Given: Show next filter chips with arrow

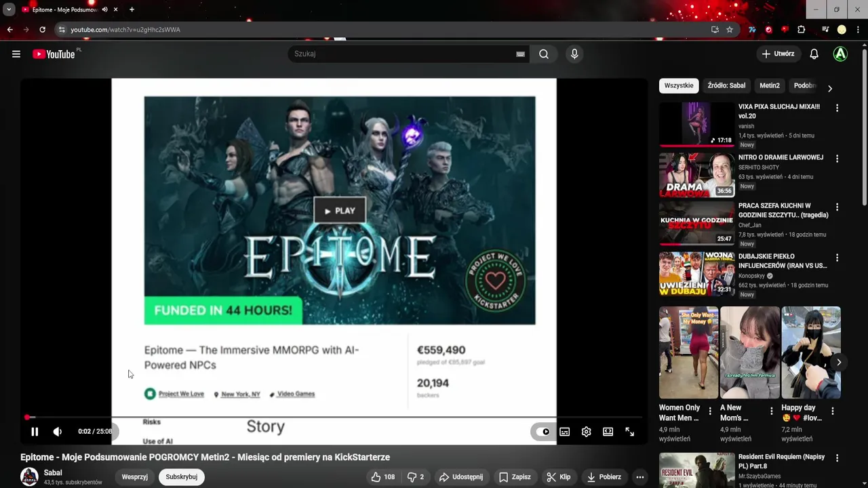Looking at the screenshot, I should click(x=830, y=88).
